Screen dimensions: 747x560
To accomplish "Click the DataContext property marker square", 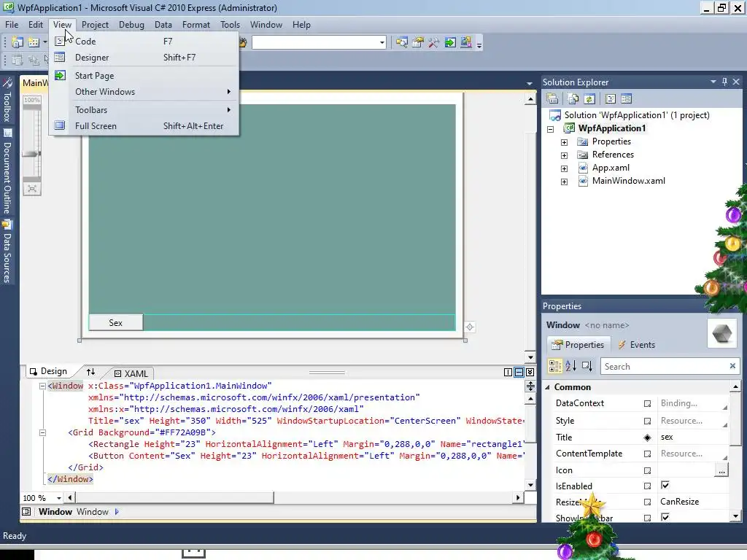I will (647, 404).
